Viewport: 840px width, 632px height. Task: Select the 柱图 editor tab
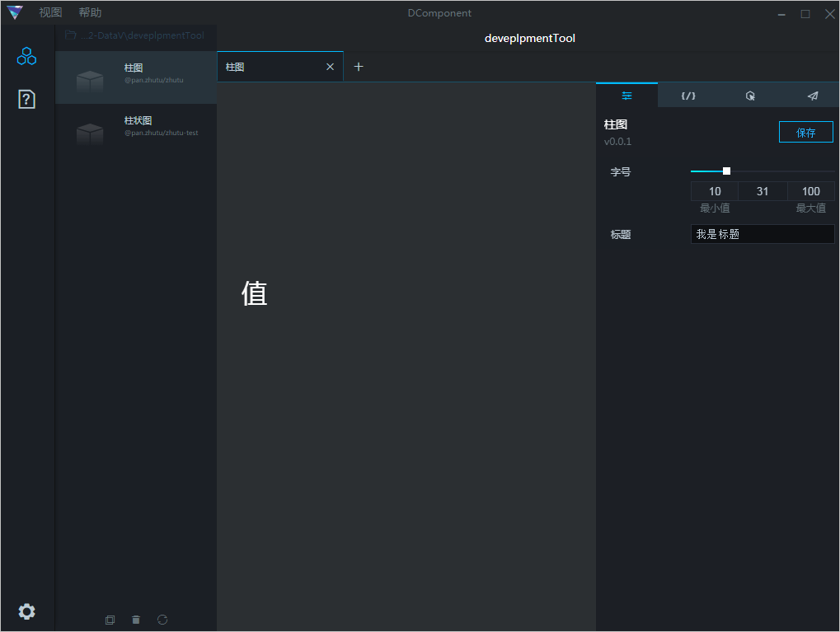click(x=280, y=67)
